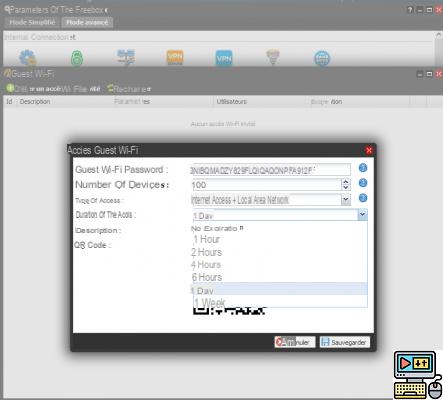The height and width of the screenshot is (400, 443).
Task: Switch to the Mode simplifié tab
Action: point(32,22)
